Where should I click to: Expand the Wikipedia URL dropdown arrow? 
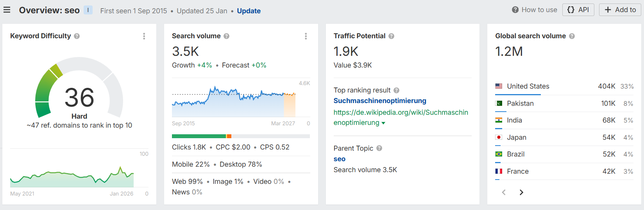[383, 123]
